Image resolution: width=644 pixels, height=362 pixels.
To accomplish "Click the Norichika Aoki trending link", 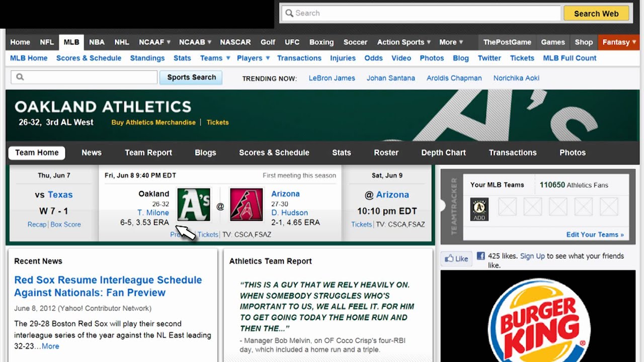I will pyautogui.click(x=516, y=78).
